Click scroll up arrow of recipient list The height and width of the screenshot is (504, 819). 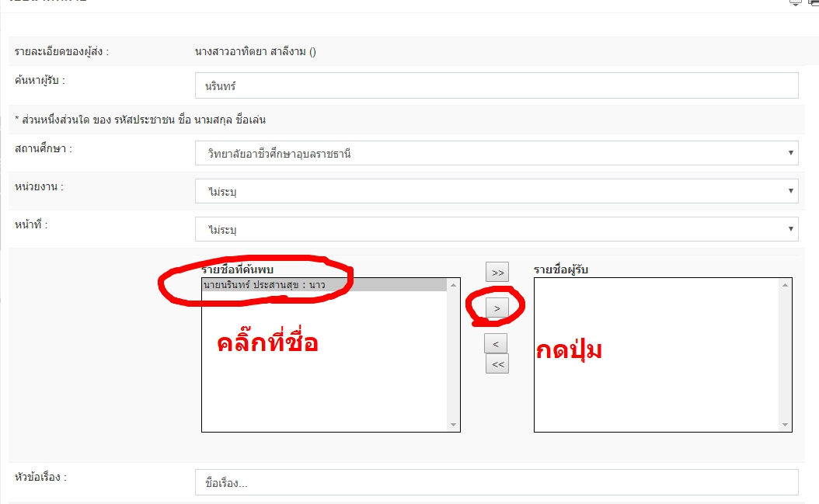pos(785,285)
